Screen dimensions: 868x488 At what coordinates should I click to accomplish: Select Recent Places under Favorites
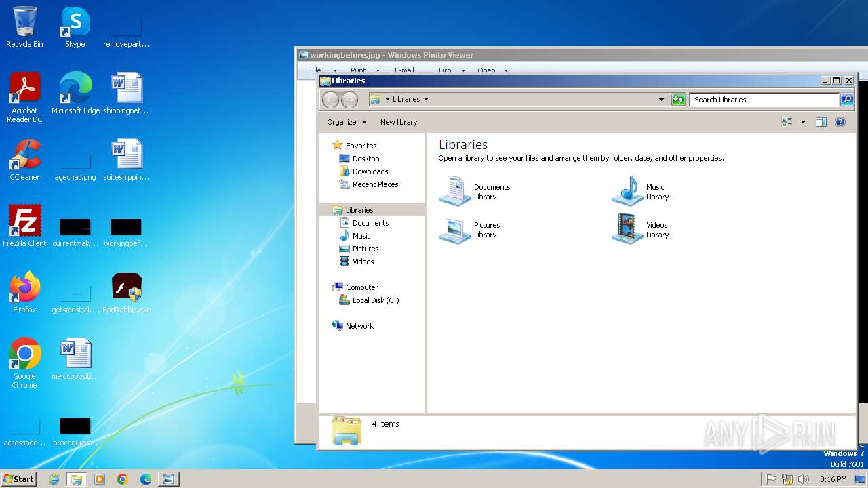[x=375, y=184]
